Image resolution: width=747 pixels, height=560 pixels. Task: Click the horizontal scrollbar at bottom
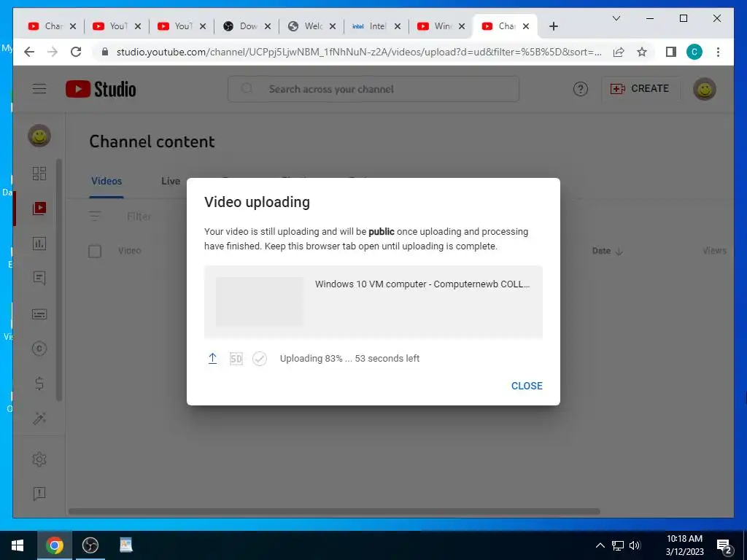point(334,512)
